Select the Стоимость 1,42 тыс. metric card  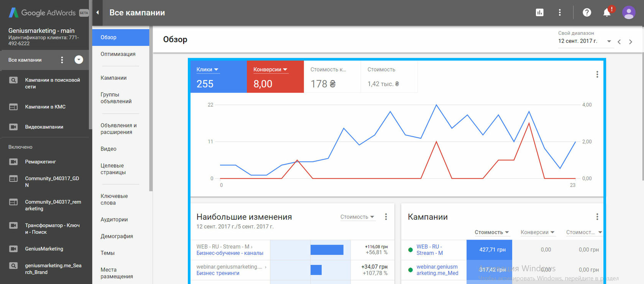(389, 77)
